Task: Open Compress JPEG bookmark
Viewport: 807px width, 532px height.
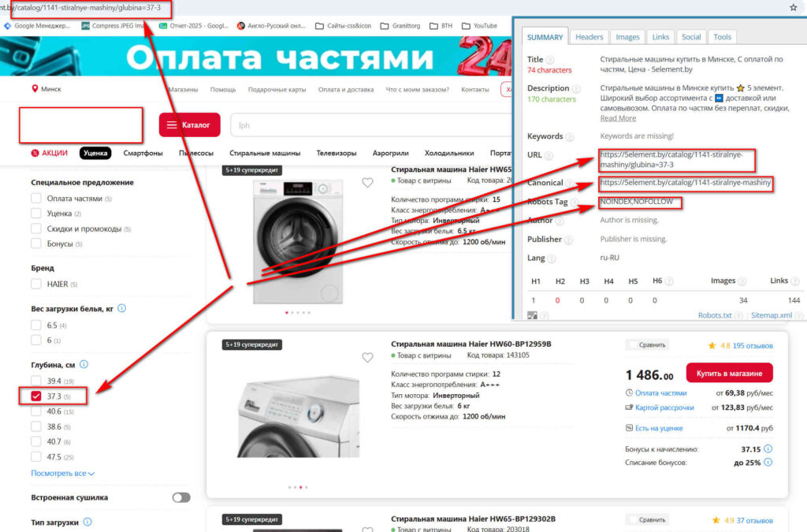Action: coord(113,26)
